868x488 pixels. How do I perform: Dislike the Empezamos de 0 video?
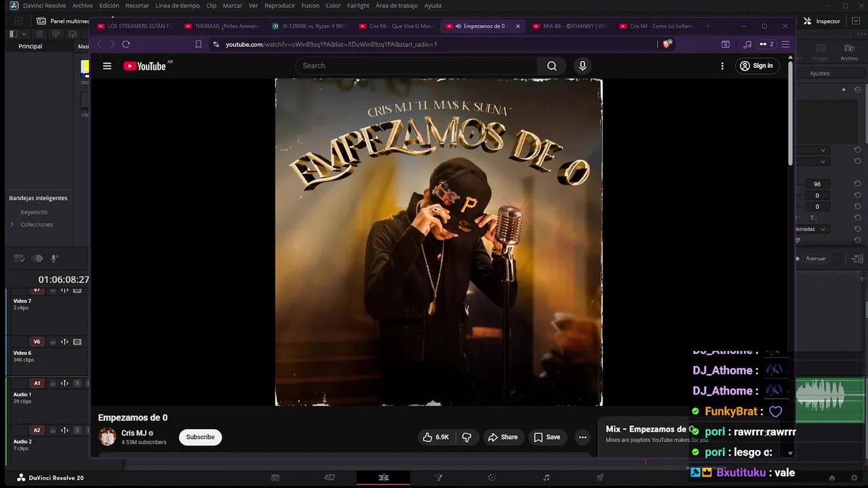pos(467,437)
